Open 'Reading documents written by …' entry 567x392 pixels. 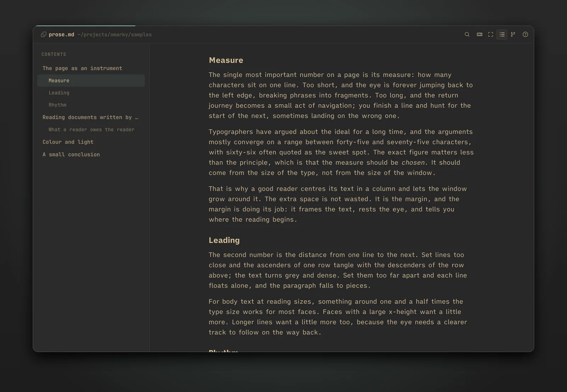[91, 117]
